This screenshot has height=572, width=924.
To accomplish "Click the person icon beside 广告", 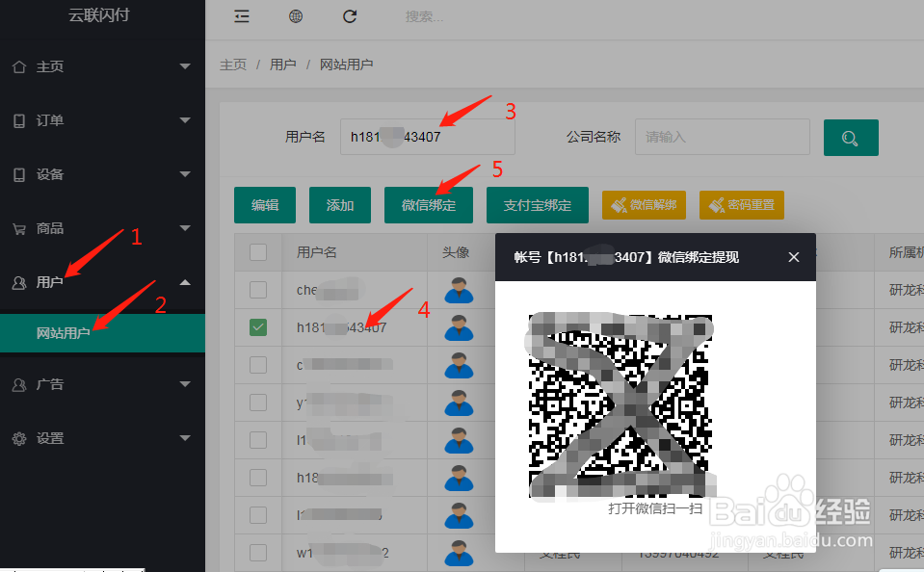I will pyautogui.click(x=19, y=384).
